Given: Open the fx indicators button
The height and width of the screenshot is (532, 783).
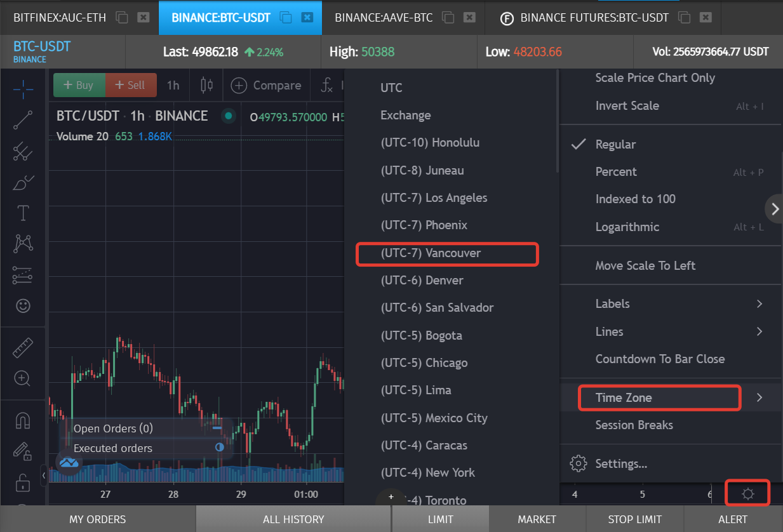Looking at the screenshot, I should (x=326, y=85).
